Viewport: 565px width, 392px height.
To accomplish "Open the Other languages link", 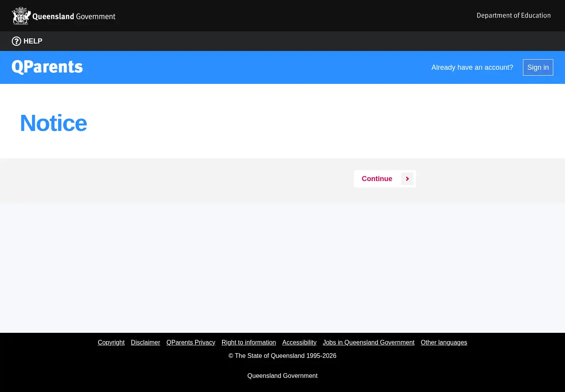I will coord(444,342).
